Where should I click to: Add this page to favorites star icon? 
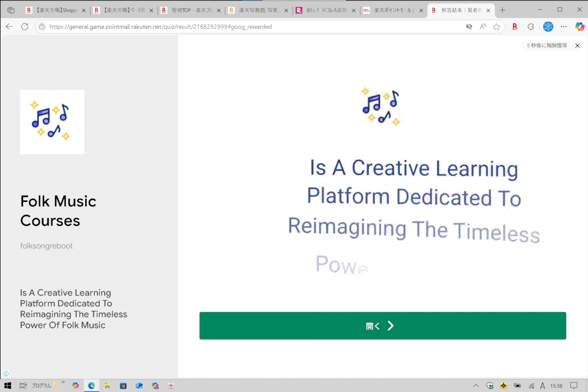tap(496, 27)
